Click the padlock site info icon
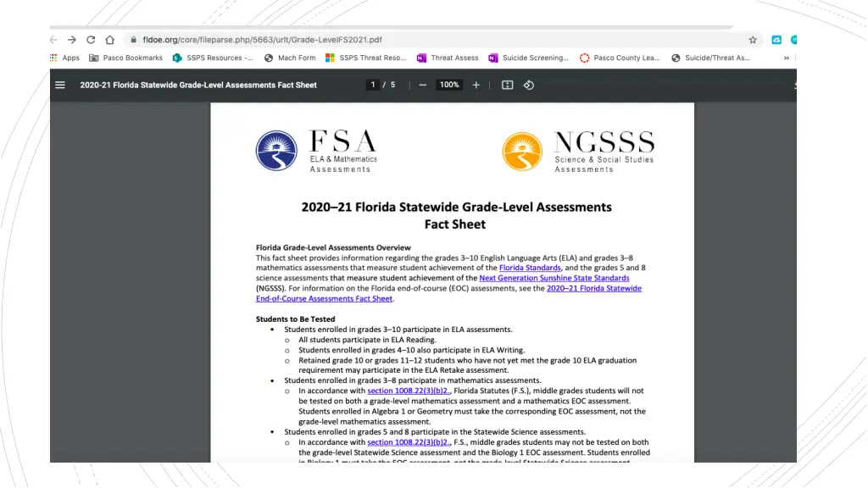The height and width of the screenshot is (488, 868). pyautogui.click(x=133, y=40)
